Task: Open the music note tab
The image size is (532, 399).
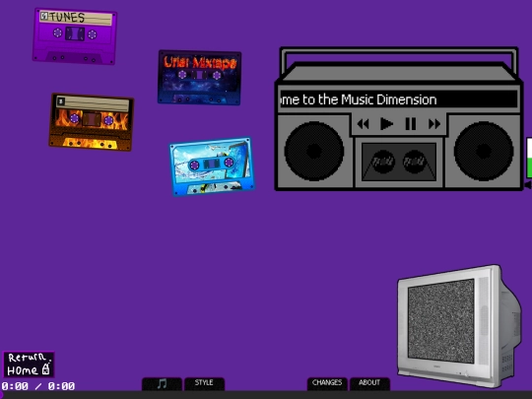Action: click(162, 384)
